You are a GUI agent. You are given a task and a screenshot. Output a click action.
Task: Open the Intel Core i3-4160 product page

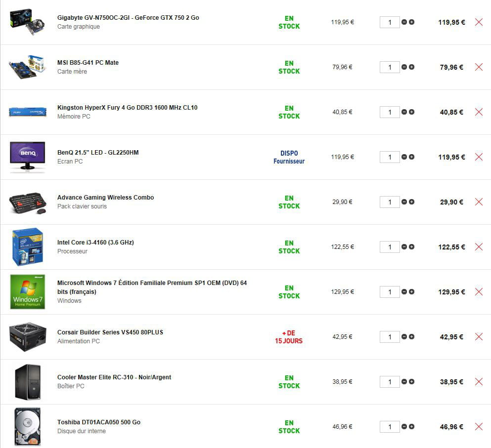(x=95, y=243)
